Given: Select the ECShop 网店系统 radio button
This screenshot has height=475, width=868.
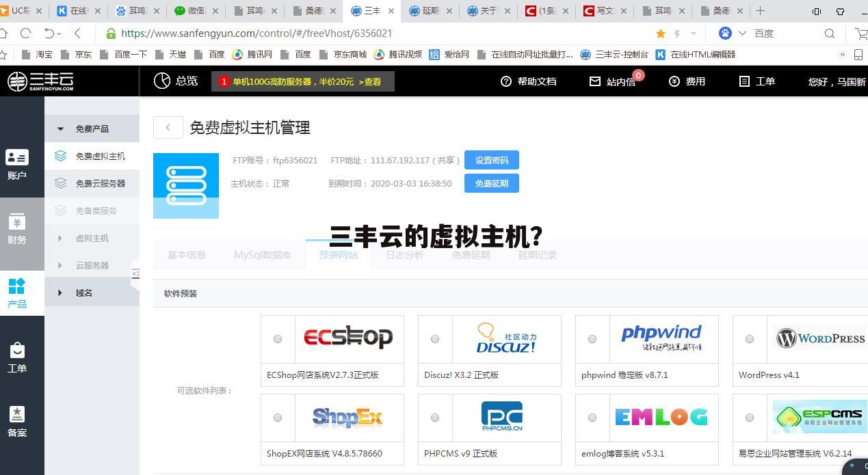Looking at the screenshot, I should coord(278,338).
